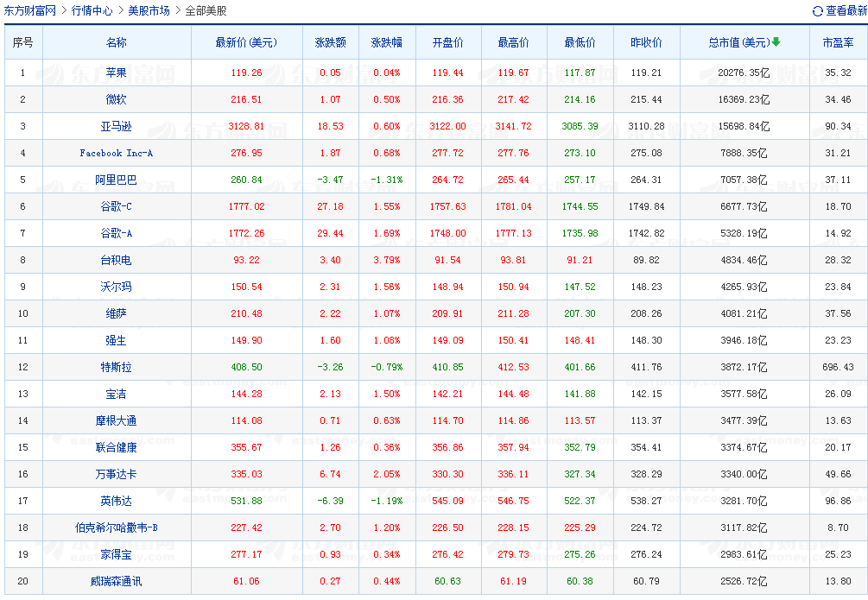
Task: Click 特斯拉 P/E value 696.43
Action: (838, 367)
